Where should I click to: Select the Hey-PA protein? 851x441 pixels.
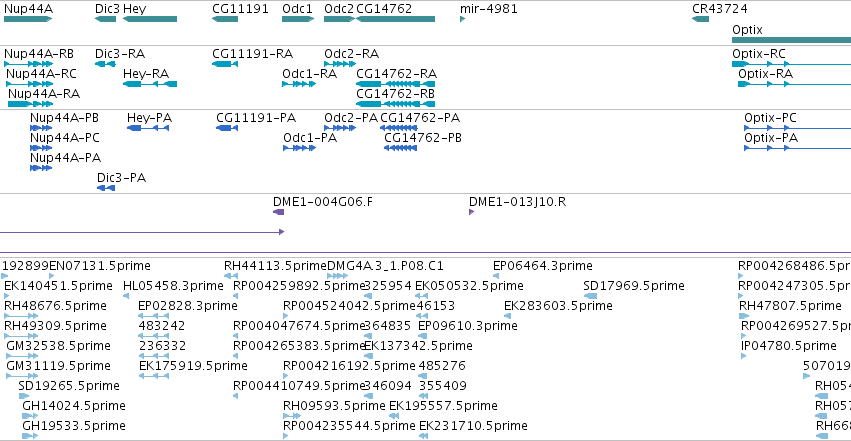pyautogui.click(x=149, y=118)
